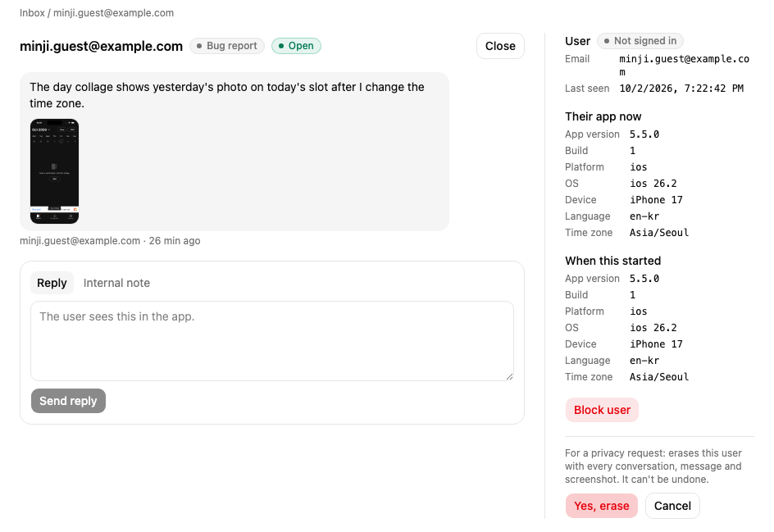
Task: Click the privacy request warning text
Action: click(653, 466)
